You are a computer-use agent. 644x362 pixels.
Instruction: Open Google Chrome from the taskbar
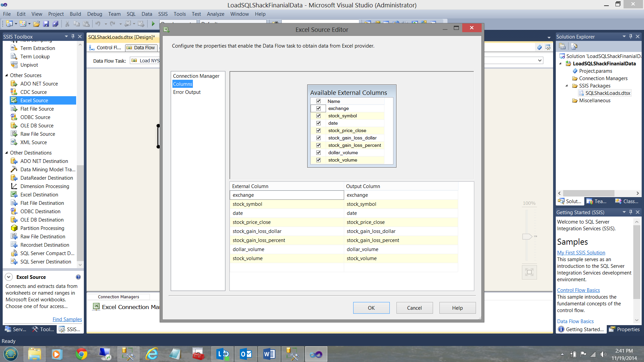[x=81, y=354]
